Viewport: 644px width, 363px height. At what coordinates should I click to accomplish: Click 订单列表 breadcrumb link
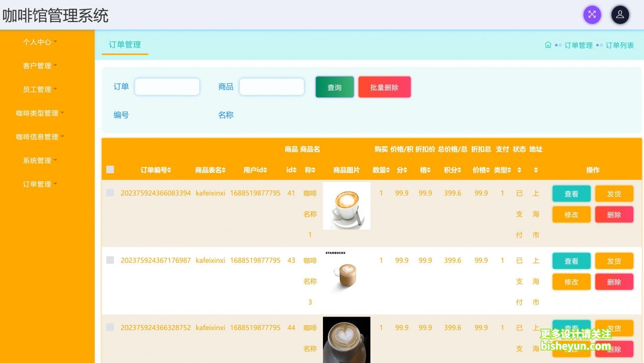(620, 45)
